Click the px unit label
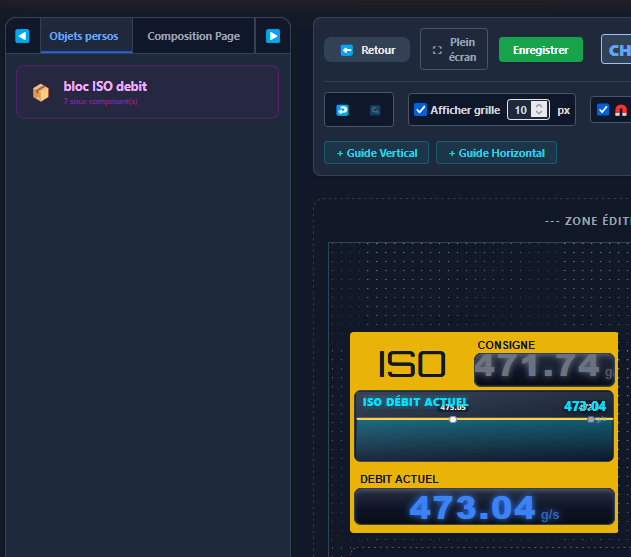This screenshot has height=557, width=631. [x=563, y=110]
